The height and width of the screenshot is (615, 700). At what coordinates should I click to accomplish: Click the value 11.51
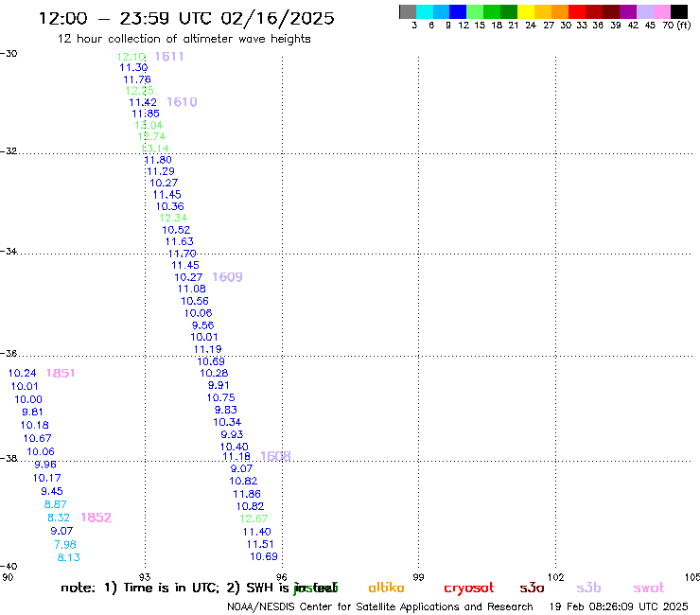pyautogui.click(x=260, y=544)
